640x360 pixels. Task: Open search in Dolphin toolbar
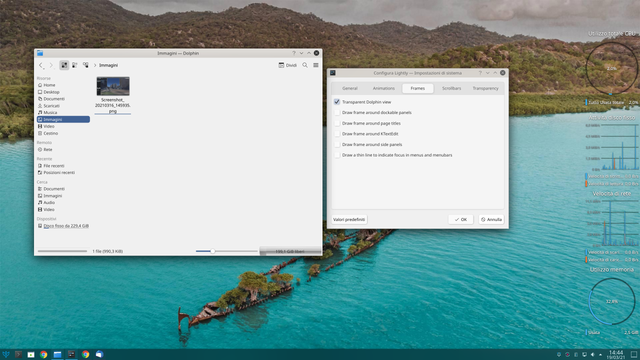pyautogui.click(x=305, y=65)
